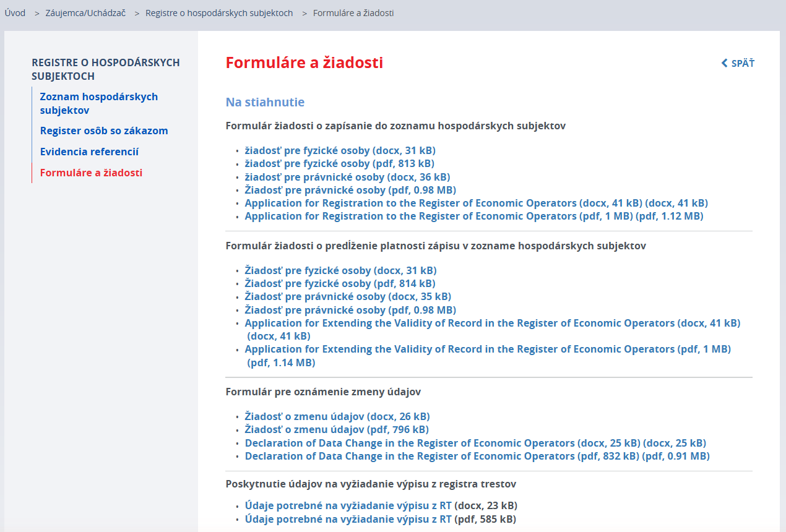The height and width of the screenshot is (532, 786).
Task: Open Evidencia referencií in the sidebar menu
Action: pyautogui.click(x=89, y=152)
